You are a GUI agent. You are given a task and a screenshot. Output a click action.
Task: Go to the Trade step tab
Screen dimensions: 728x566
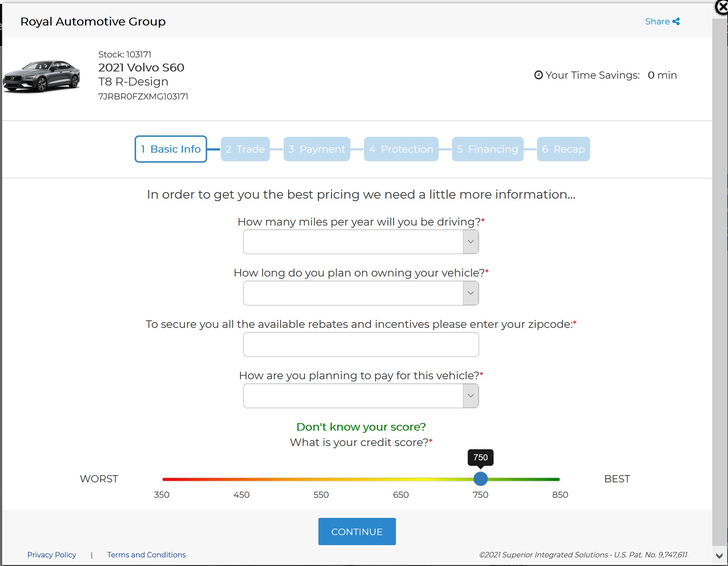click(245, 149)
